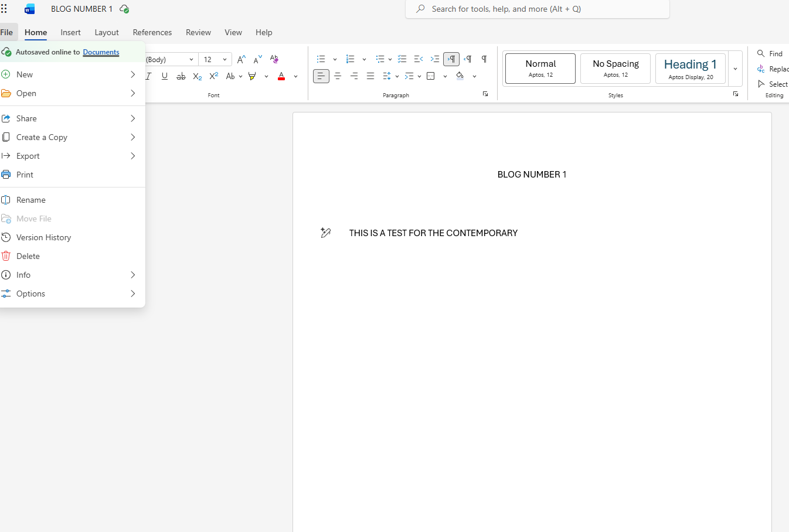The image size is (789, 532).
Task: Go to the References tab
Action: point(152,32)
